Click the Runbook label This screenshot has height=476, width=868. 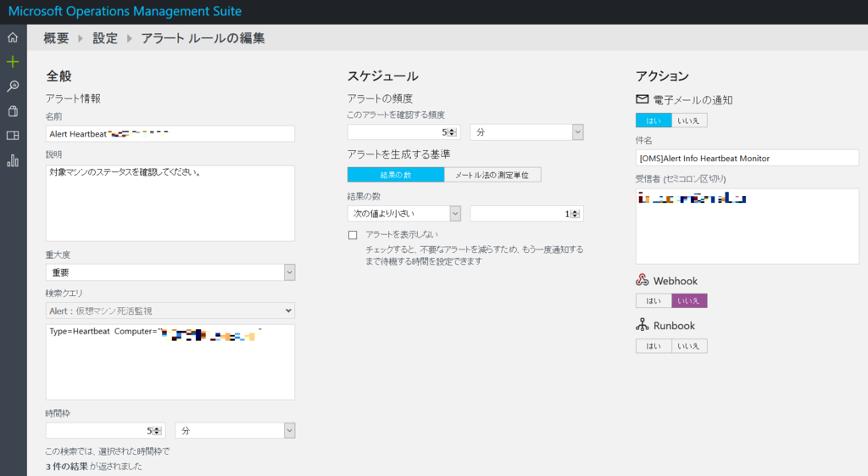point(674,326)
